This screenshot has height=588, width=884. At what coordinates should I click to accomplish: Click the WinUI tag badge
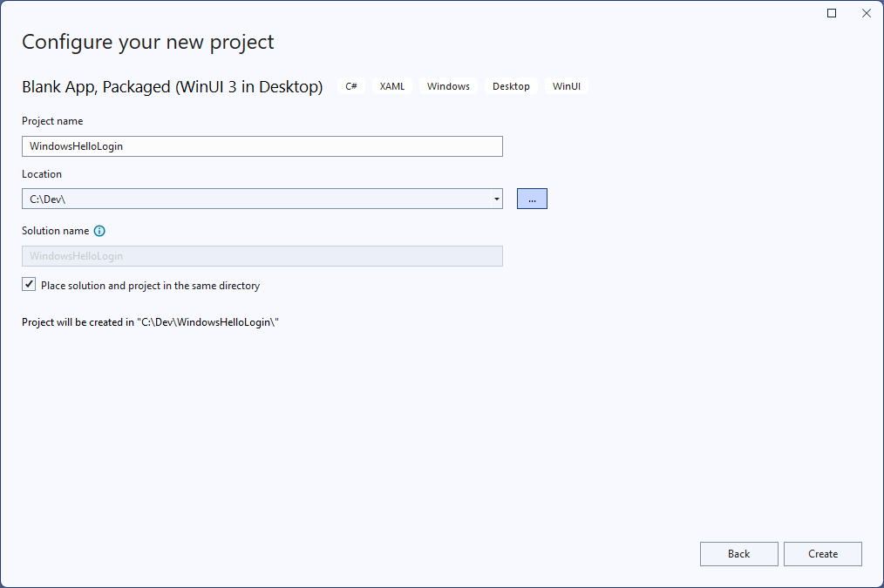[x=566, y=86]
